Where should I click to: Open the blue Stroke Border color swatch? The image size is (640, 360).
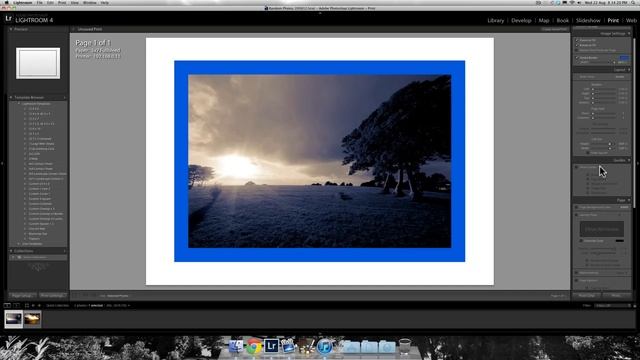pyautogui.click(x=624, y=58)
